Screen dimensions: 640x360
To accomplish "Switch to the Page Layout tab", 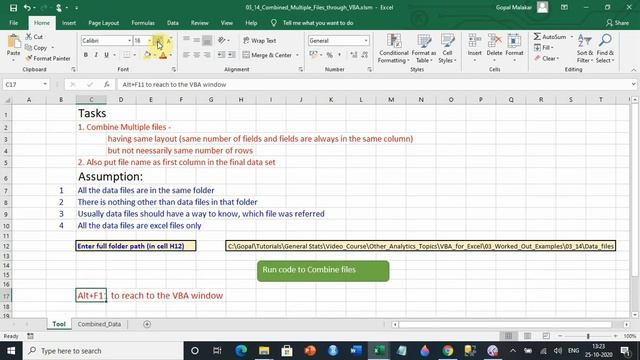I will coord(104,23).
